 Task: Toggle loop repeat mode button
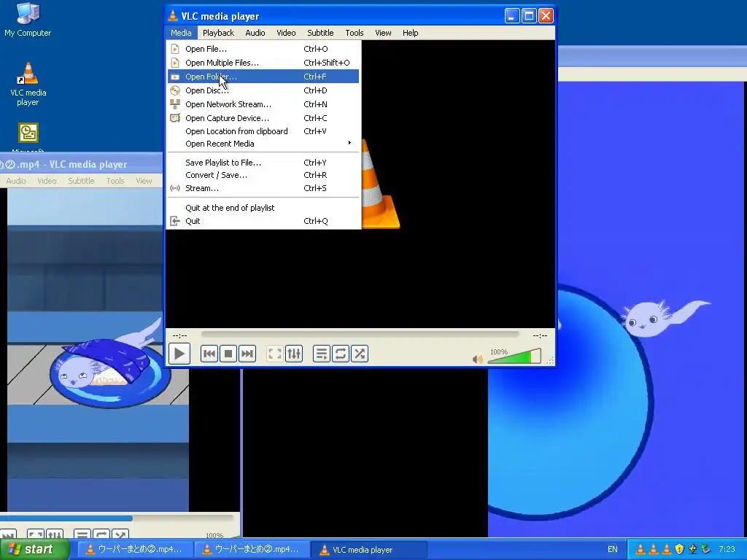click(341, 354)
